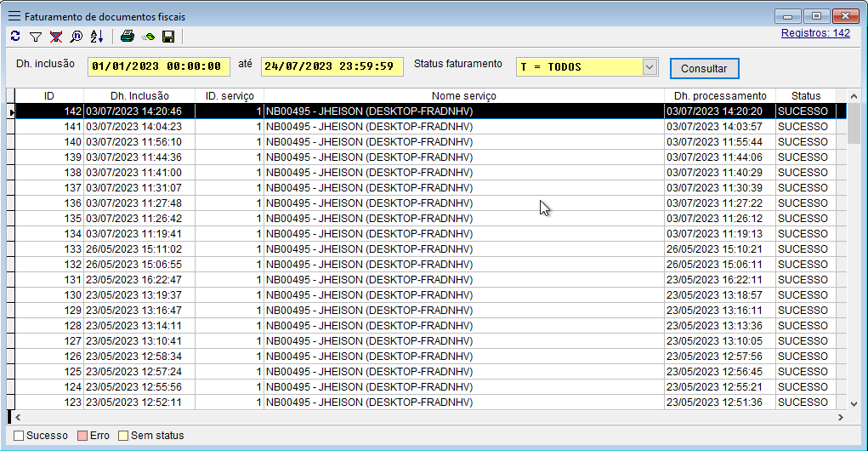Sort records with the A-Z icon
This screenshot has height=451, width=868.
pos(97,37)
